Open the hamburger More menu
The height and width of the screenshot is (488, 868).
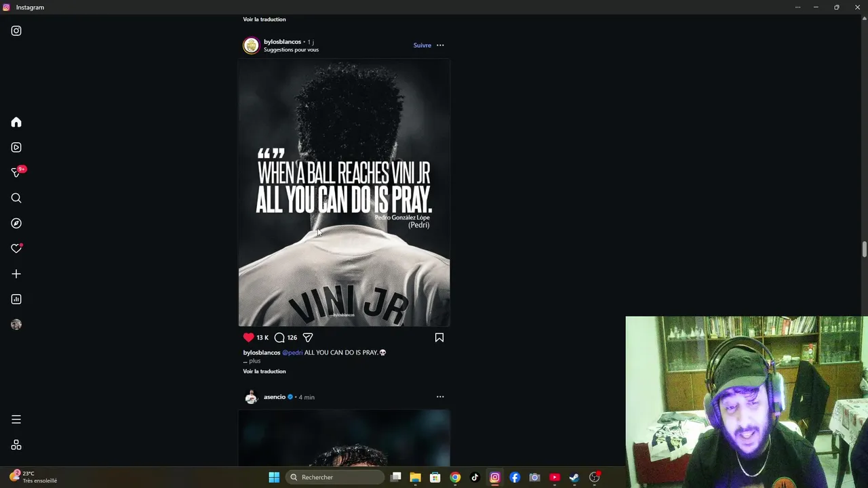pyautogui.click(x=16, y=420)
